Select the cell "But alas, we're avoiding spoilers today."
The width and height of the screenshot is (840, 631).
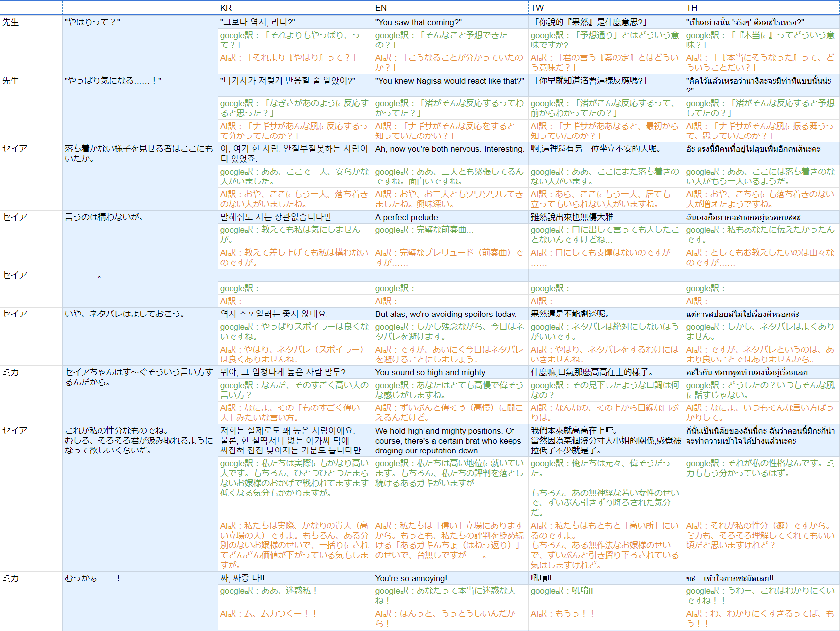point(451,314)
